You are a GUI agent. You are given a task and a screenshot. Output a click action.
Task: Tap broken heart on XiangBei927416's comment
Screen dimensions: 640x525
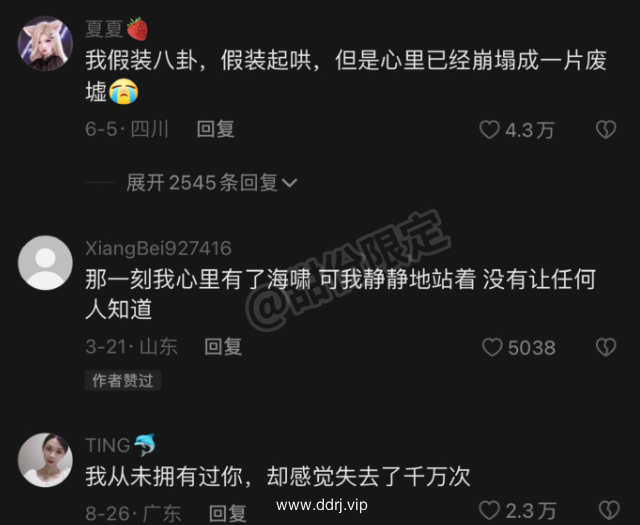(x=606, y=347)
